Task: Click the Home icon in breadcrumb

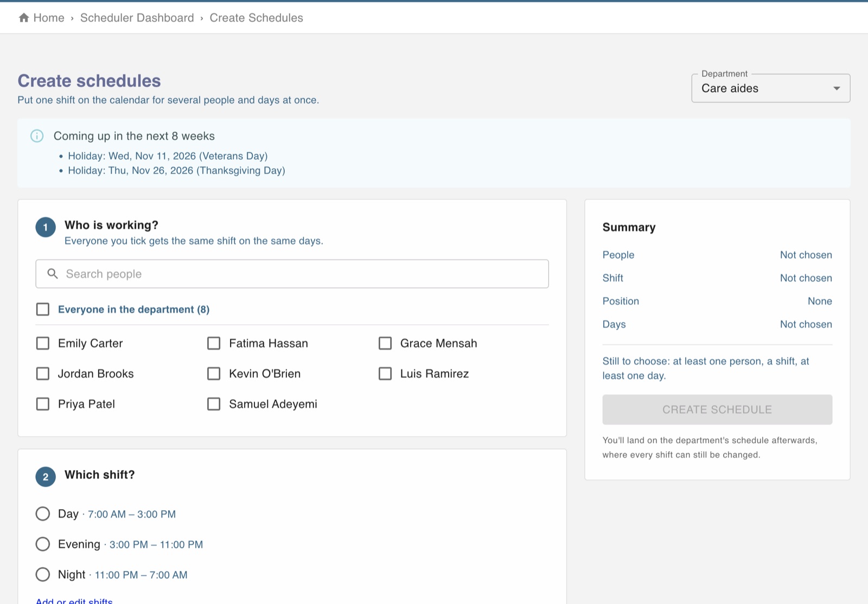Action: [24, 18]
